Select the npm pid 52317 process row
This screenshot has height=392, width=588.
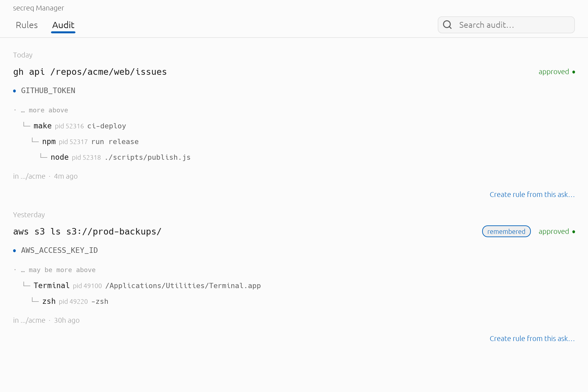[85, 141]
